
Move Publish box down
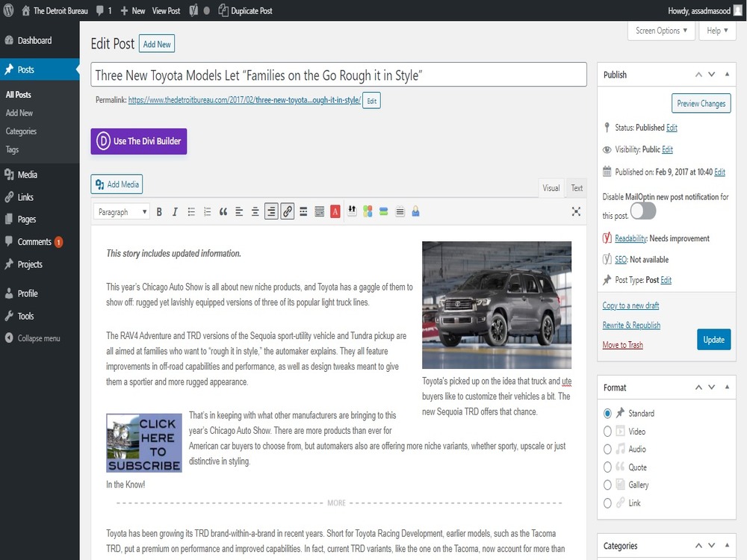coord(711,74)
